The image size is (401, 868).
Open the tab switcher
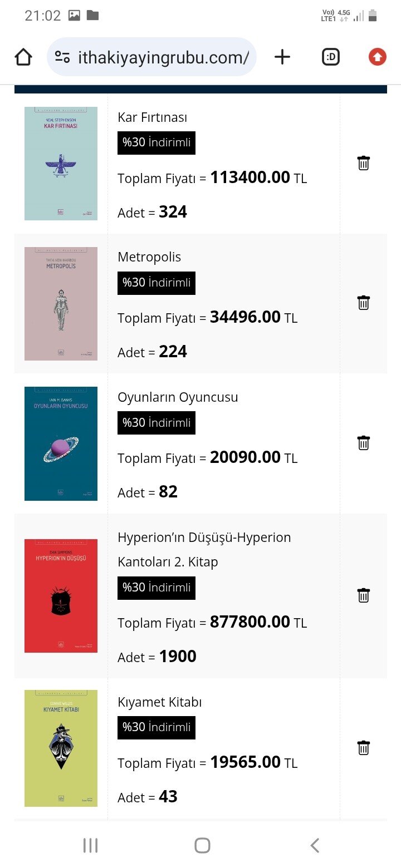tap(331, 57)
